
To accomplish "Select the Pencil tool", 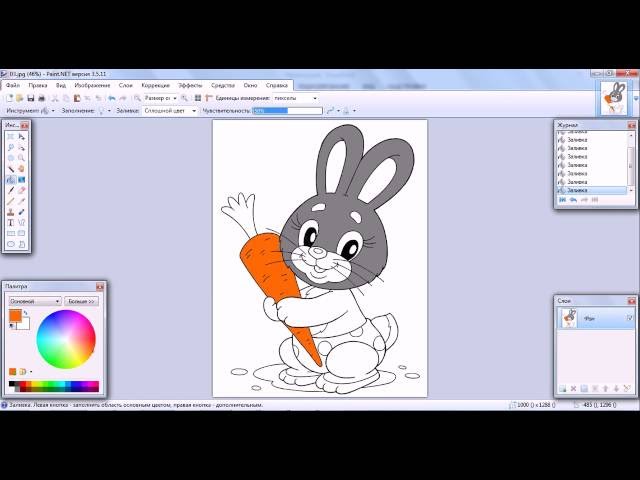I will (11, 201).
